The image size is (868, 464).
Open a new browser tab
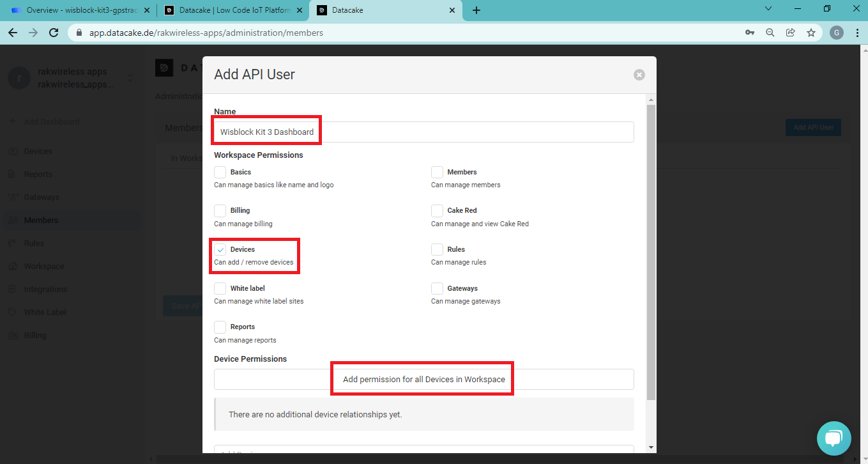click(476, 10)
